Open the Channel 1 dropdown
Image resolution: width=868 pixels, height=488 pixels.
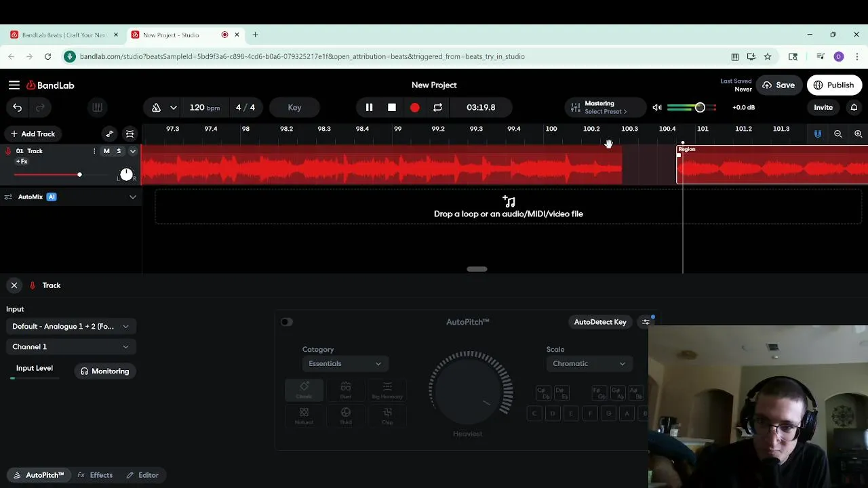tap(71, 346)
